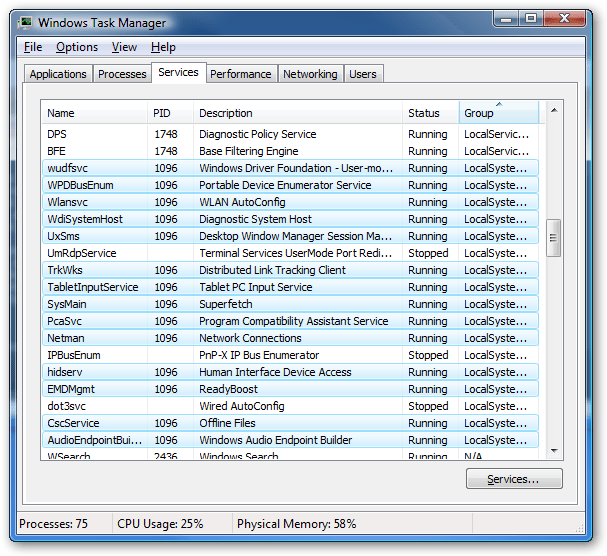Switch to the Users tab

[362, 74]
